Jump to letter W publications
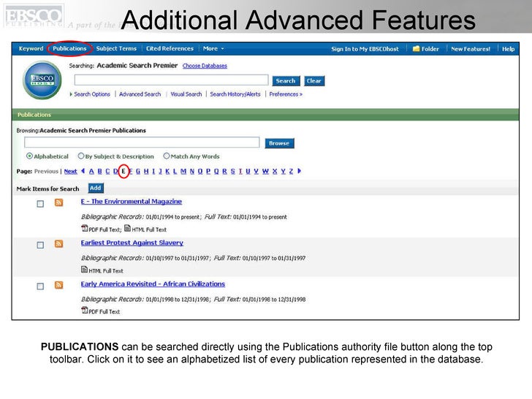Screen dimensions: 532x399 pyautogui.click(x=265, y=171)
